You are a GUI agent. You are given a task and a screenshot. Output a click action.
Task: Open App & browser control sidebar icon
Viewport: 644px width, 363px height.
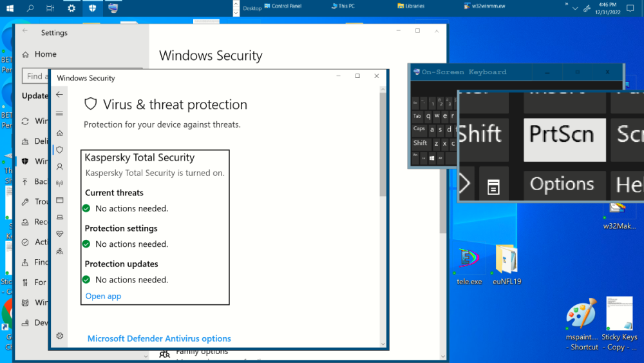[x=59, y=201]
